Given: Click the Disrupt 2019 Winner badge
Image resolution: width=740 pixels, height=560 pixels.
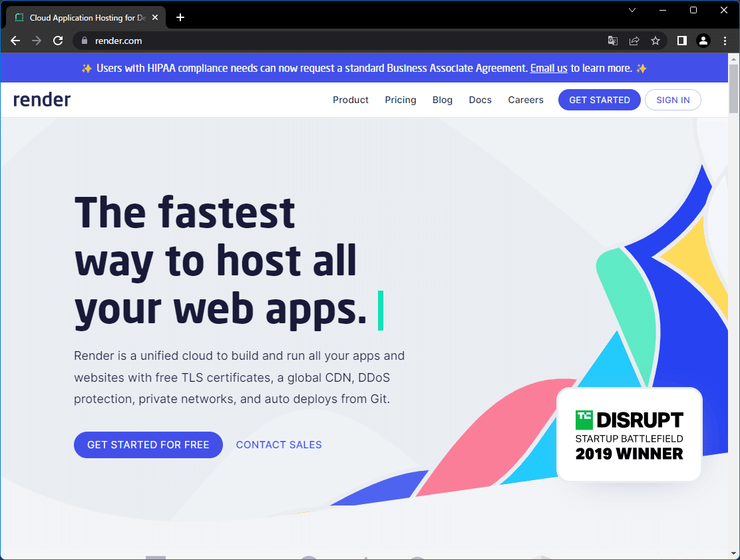Looking at the screenshot, I should pyautogui.click(x=629, y=434).
